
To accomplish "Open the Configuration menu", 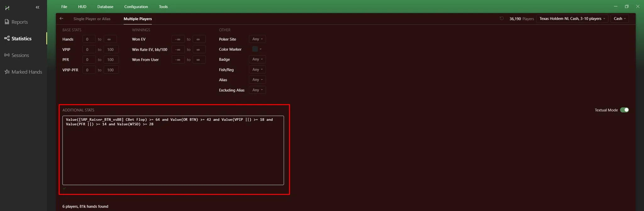I will 136,7.
